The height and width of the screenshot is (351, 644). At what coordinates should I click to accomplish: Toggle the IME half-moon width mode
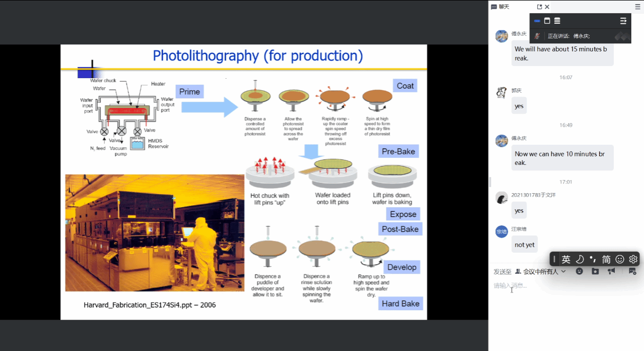coord(579,259)
